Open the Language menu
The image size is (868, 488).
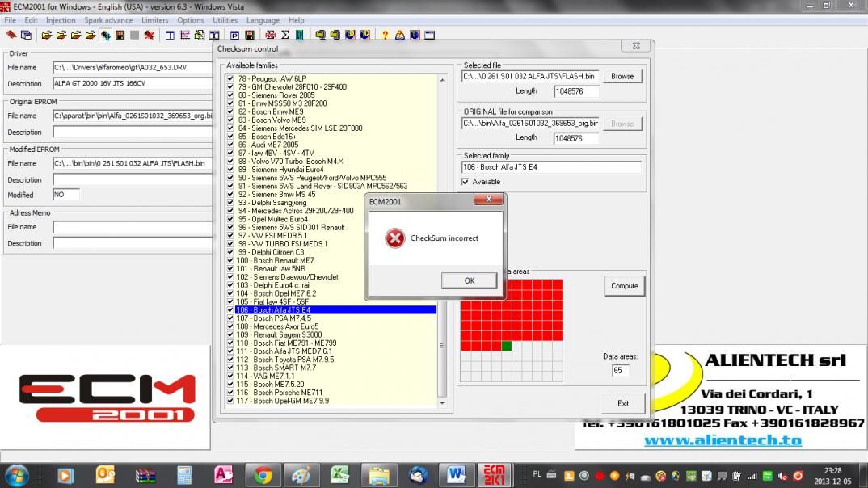[263, 20]
